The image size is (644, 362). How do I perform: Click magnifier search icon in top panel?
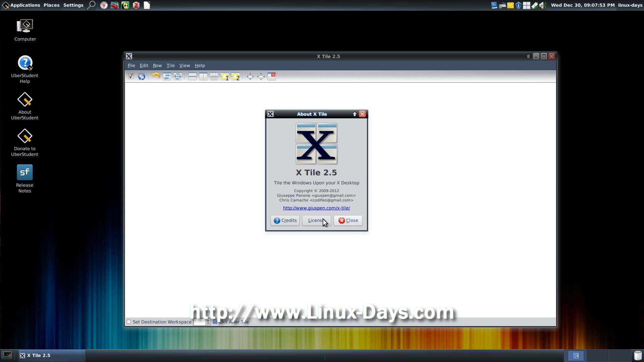[x=91, y=5]
